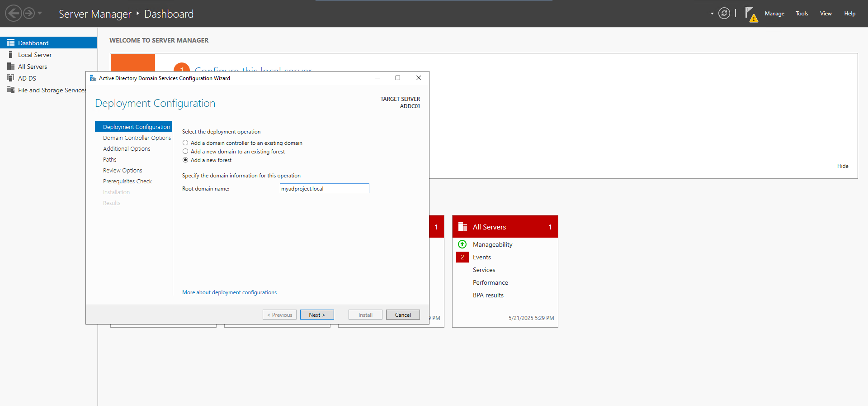Open Events in All Servers tile
The width and height of the screenshot is (868, 406).
(482, 257)
